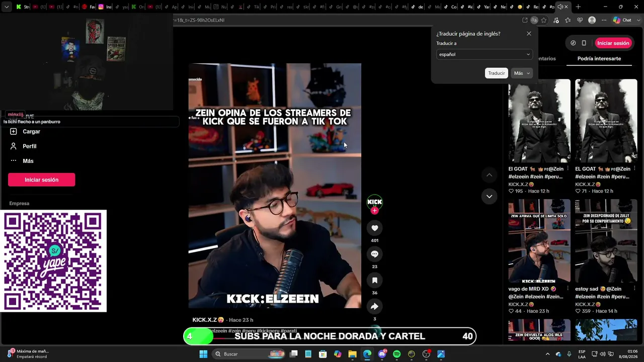
Task: Open a new browser tab
Action: 578,7
